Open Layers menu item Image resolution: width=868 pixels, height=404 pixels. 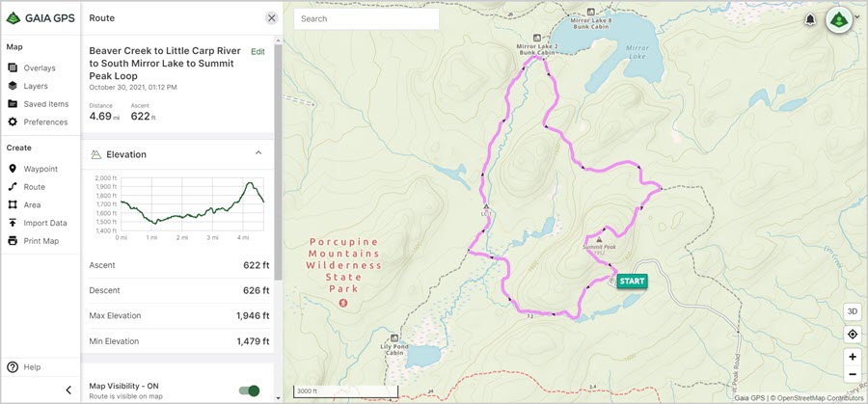(36, 86)
